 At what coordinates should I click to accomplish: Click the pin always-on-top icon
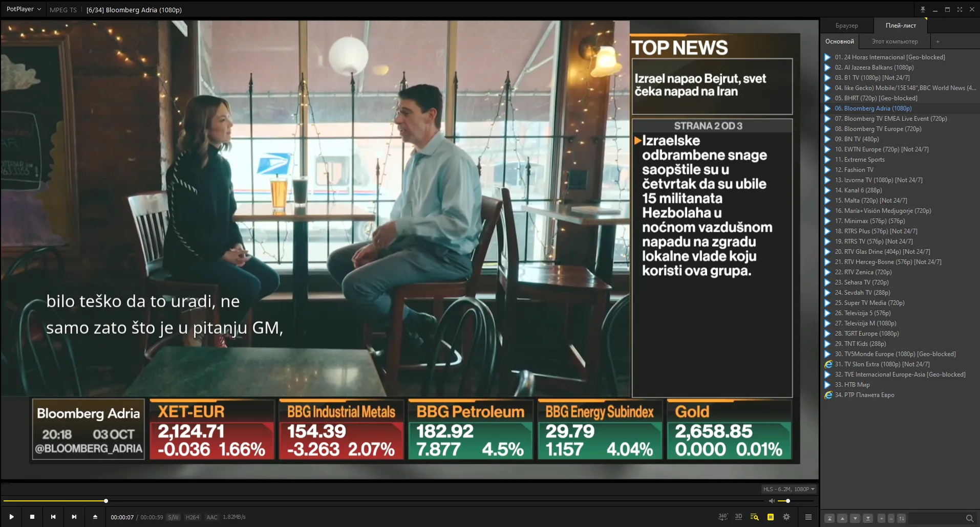click(923, 9)
